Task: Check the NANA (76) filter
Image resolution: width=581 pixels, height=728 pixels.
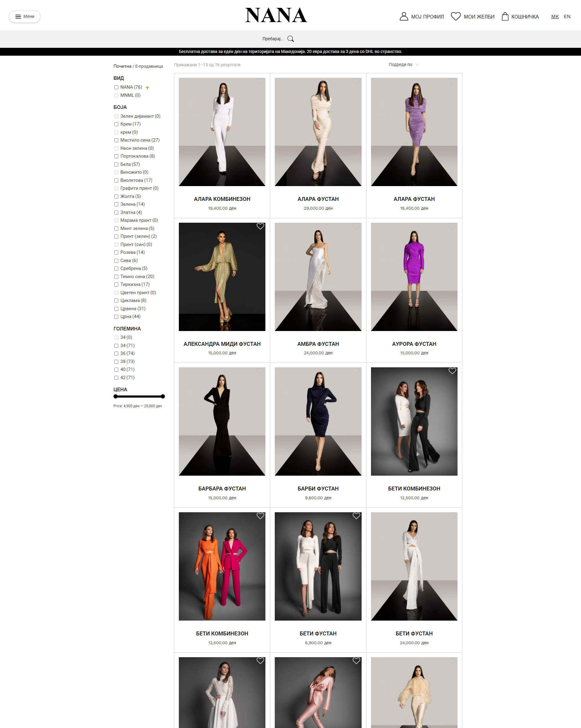Action: [116, 87]
